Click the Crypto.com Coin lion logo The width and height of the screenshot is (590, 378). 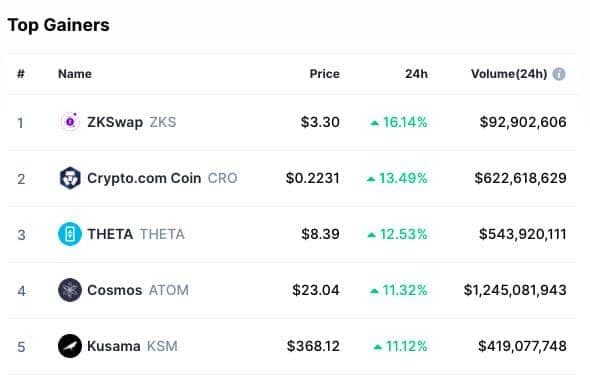pos(70,178)
